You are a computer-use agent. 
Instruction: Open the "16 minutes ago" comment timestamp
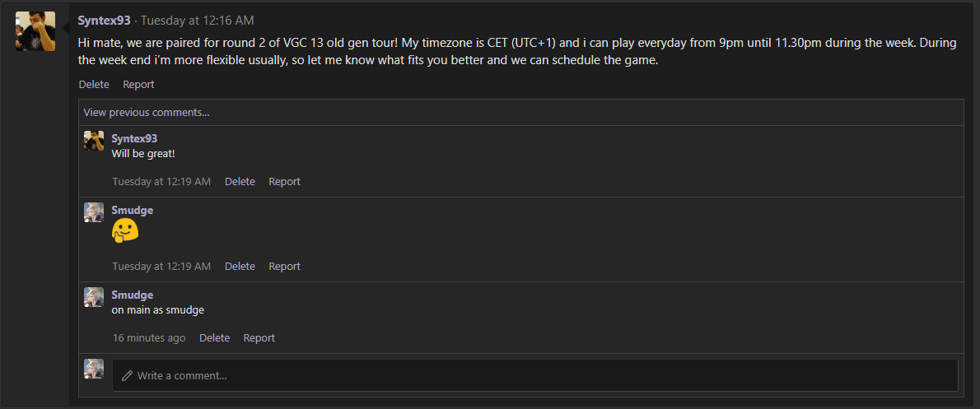click(x=149, y=337)
